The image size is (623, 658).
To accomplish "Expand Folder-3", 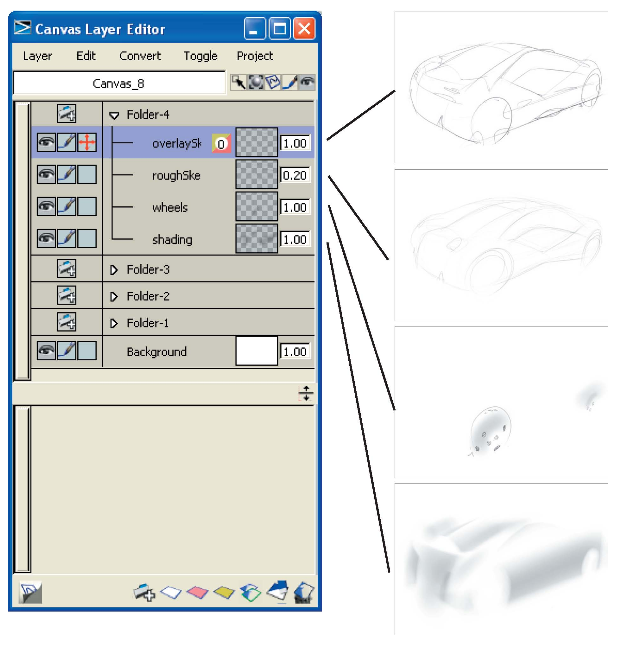I will [x=114, y=270].
